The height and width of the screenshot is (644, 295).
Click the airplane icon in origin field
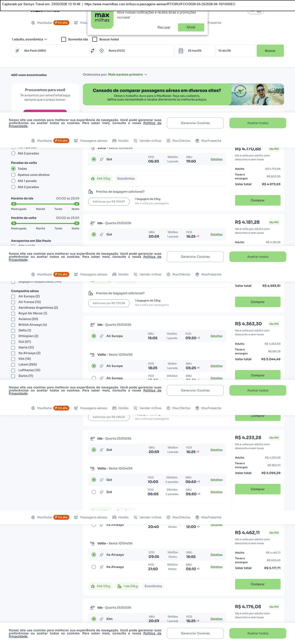tap(17, 51)
